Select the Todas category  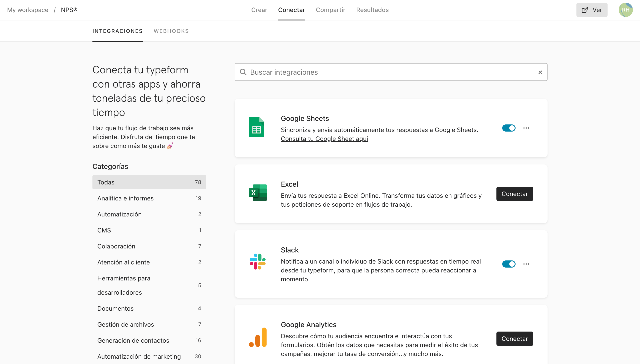[149, 182]
